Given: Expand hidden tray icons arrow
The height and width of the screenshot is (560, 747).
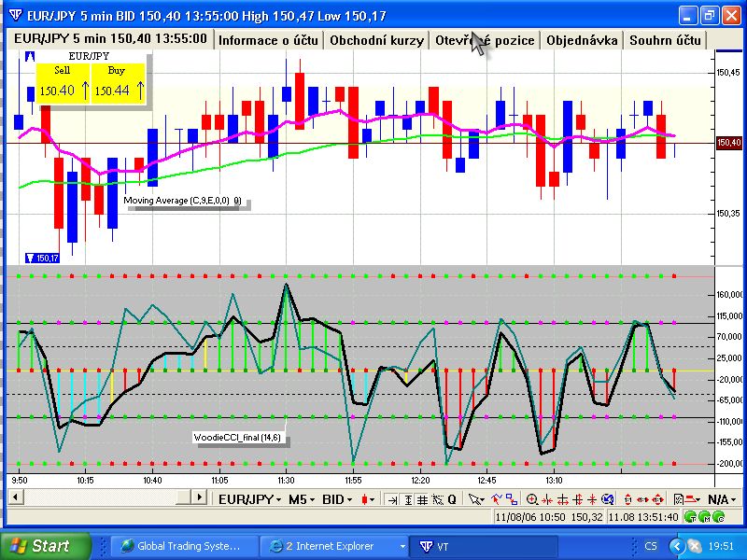Looking at the screenshot, I should [x=677, y=546].
